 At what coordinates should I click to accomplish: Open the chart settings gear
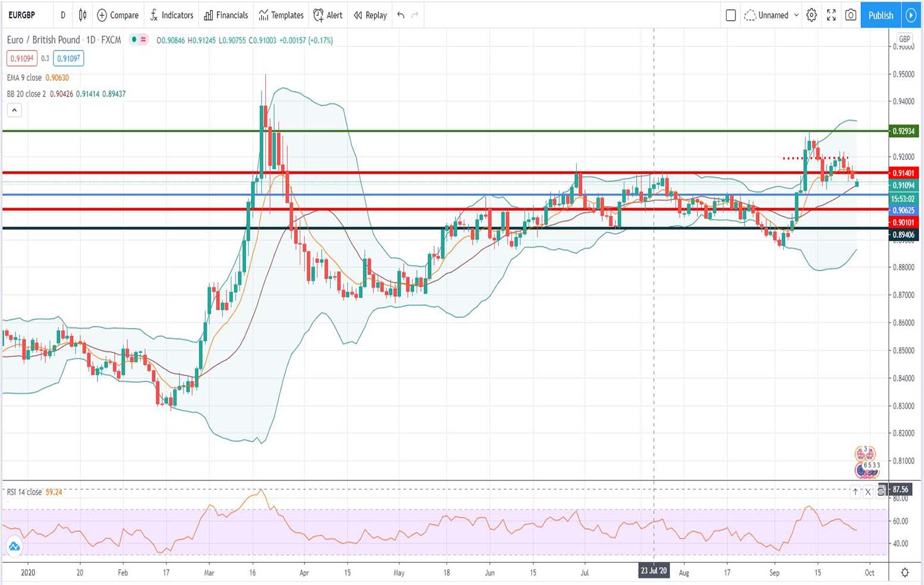coord(812,15)
